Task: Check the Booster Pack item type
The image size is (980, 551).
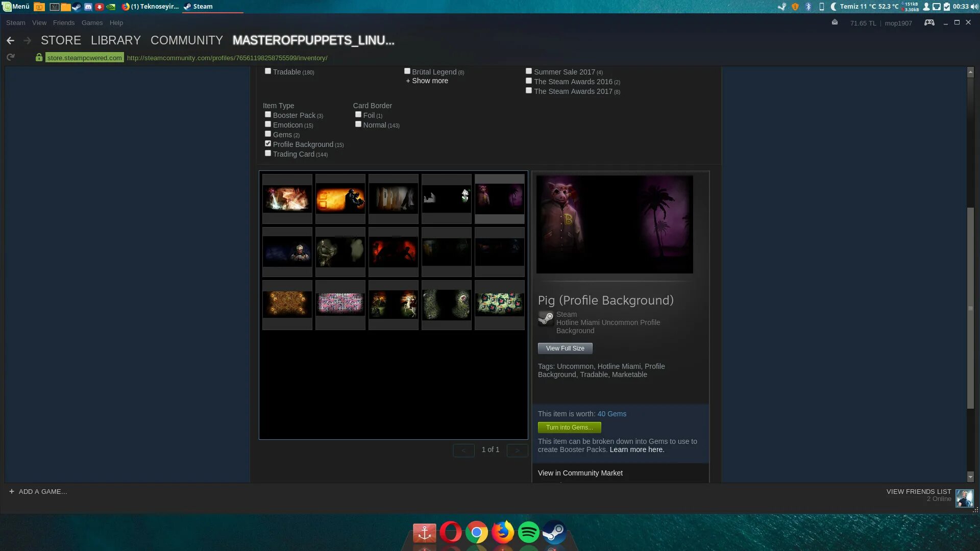Action: [267, 114]
